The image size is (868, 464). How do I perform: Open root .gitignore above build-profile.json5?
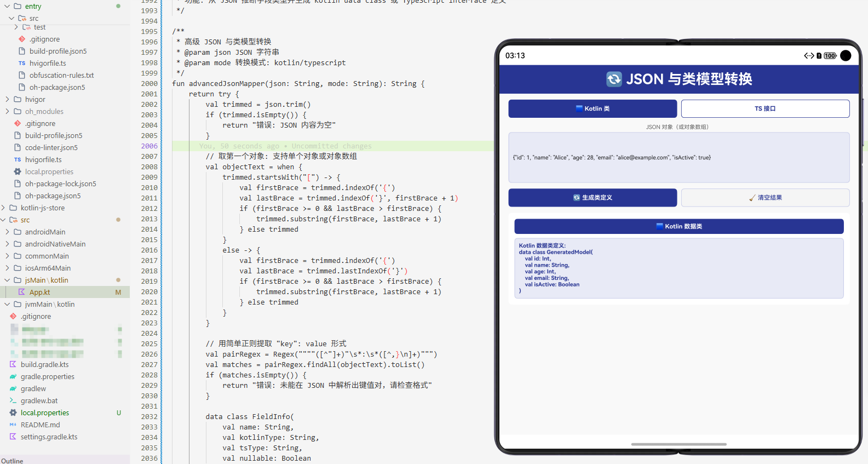pos(40,123)
